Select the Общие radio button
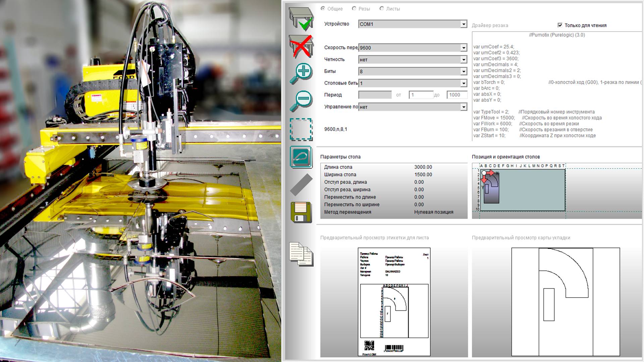The height and width of the screenshot is (362, 644). click(x=323, y=9)
